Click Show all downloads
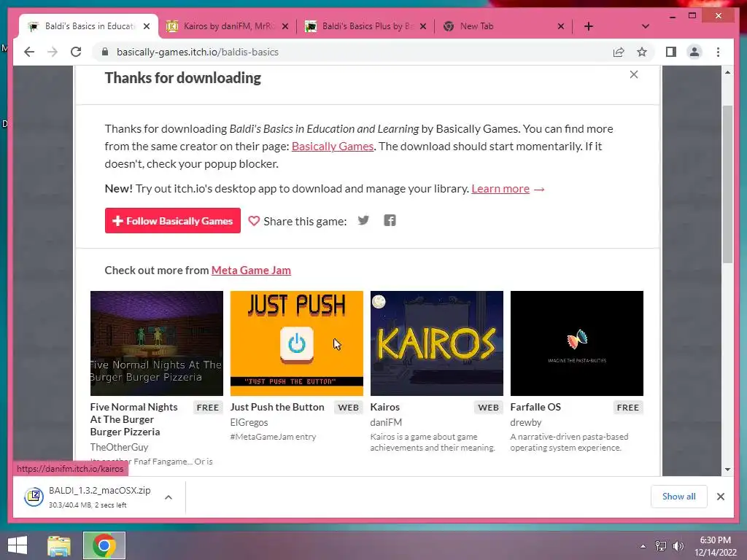 [679, 496]
